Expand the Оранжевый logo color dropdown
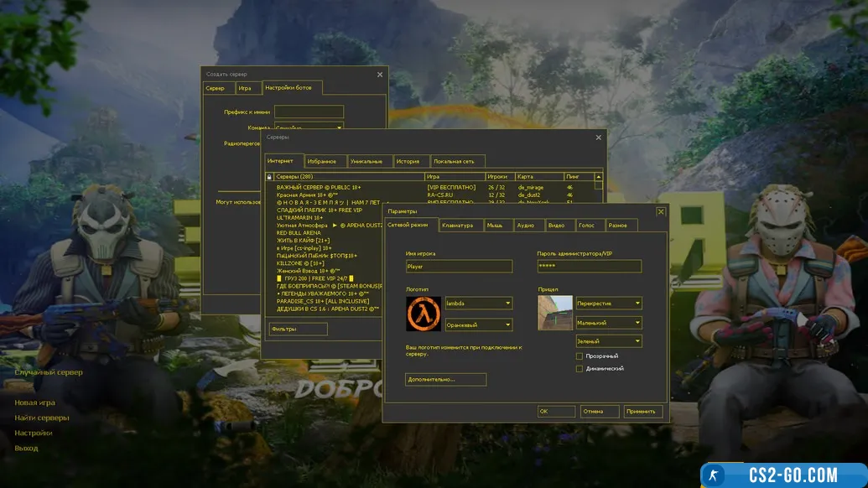868x488 pixels. pyautogui.click(x=478, y=324)
